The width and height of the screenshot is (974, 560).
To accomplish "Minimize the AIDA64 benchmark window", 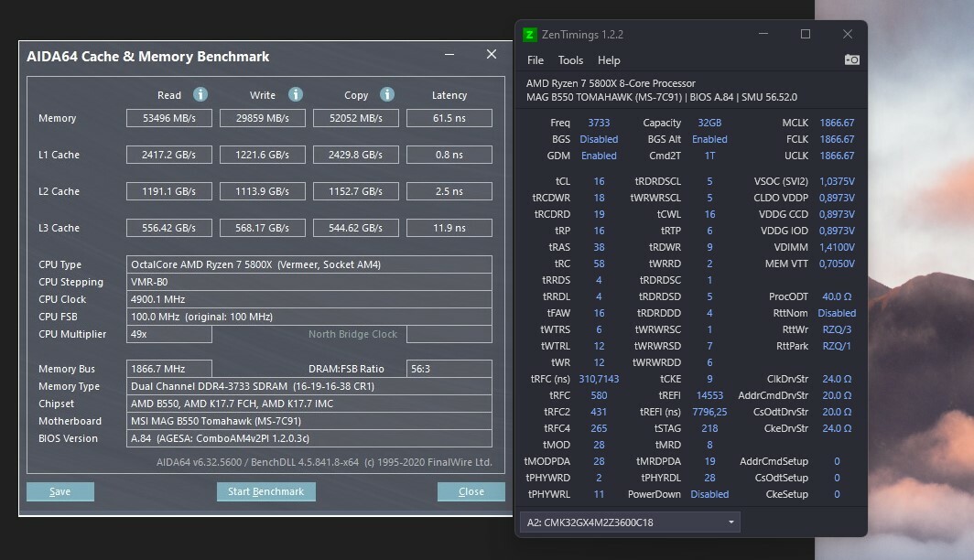I will click(450, 55).
